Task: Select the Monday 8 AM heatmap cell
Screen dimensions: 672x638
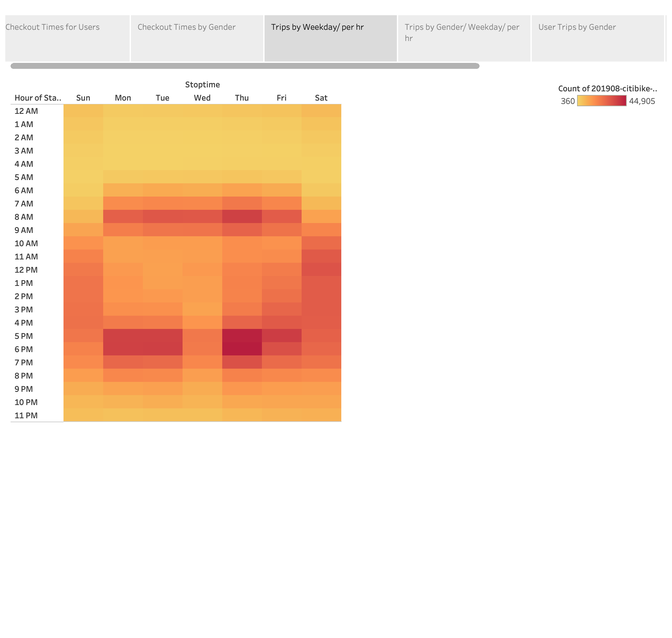Action: 123,217
